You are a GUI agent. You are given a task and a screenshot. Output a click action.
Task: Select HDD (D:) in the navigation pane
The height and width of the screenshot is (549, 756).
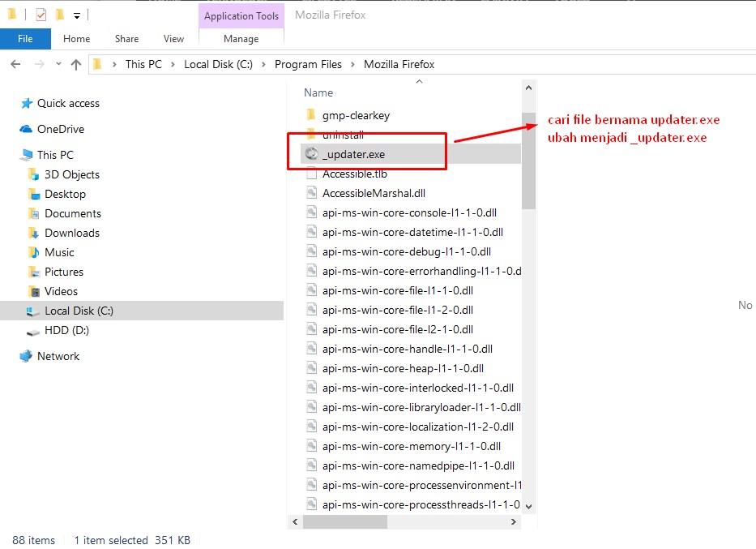click(x=66, y=331)
